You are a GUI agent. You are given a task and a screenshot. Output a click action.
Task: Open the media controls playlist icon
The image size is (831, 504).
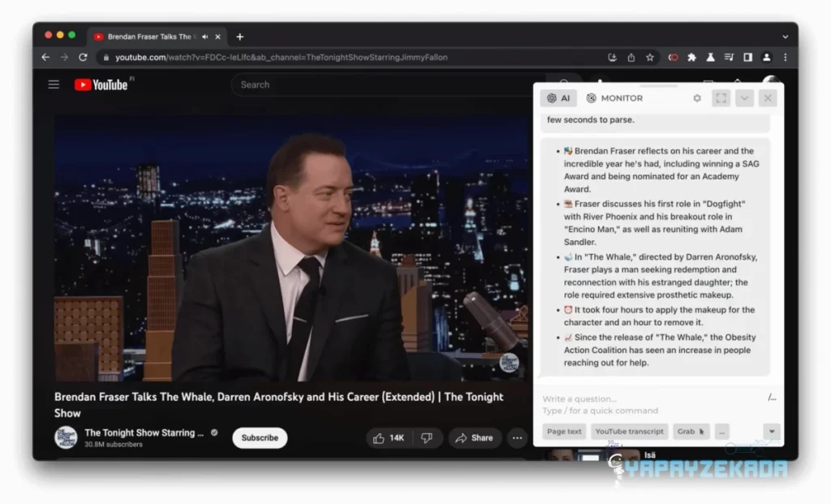730,58
